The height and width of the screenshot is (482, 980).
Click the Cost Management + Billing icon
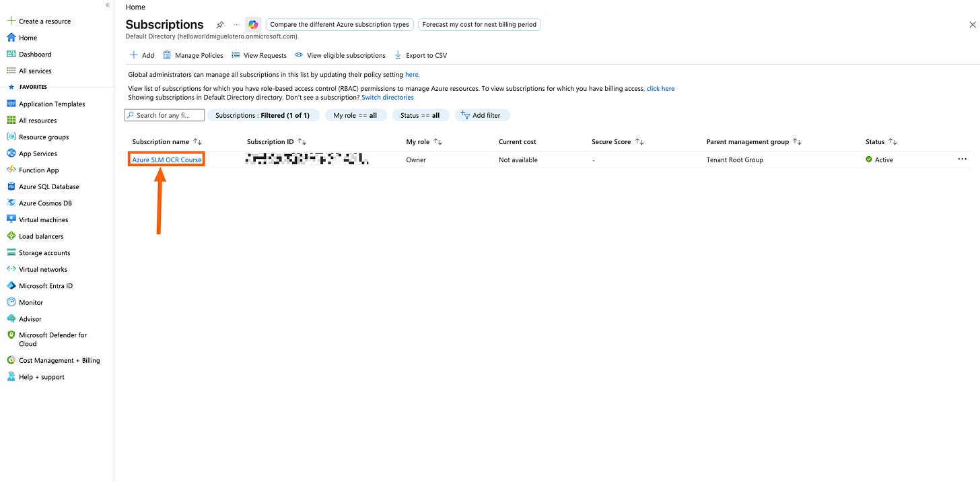(11, 360)
